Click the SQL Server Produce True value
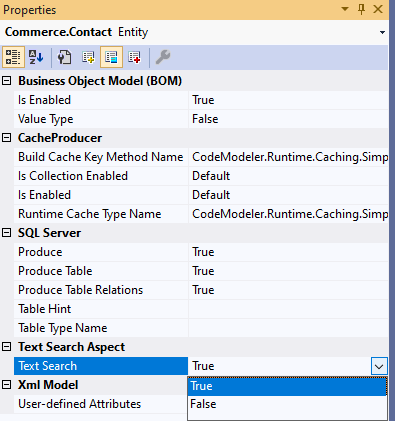The height and width of the screenshot is (421, 395). (288, 252)
